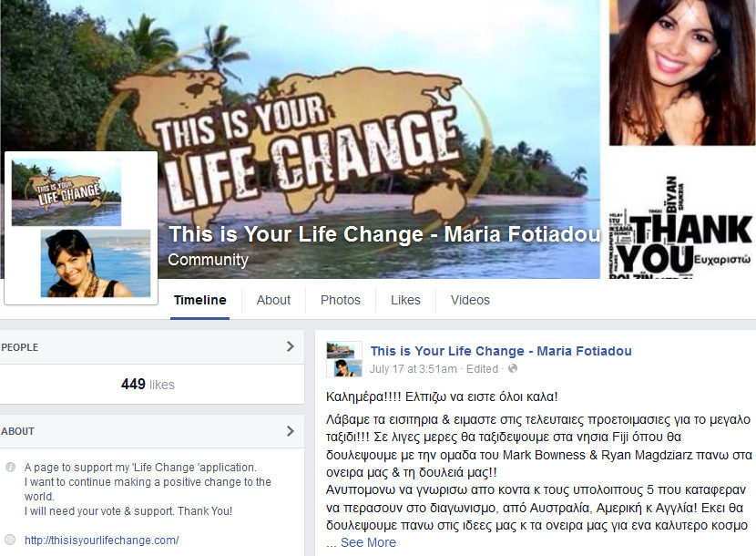Screen dimensions: 756x556
Task: Click the post author name link
Action: [x=501, y=351]
